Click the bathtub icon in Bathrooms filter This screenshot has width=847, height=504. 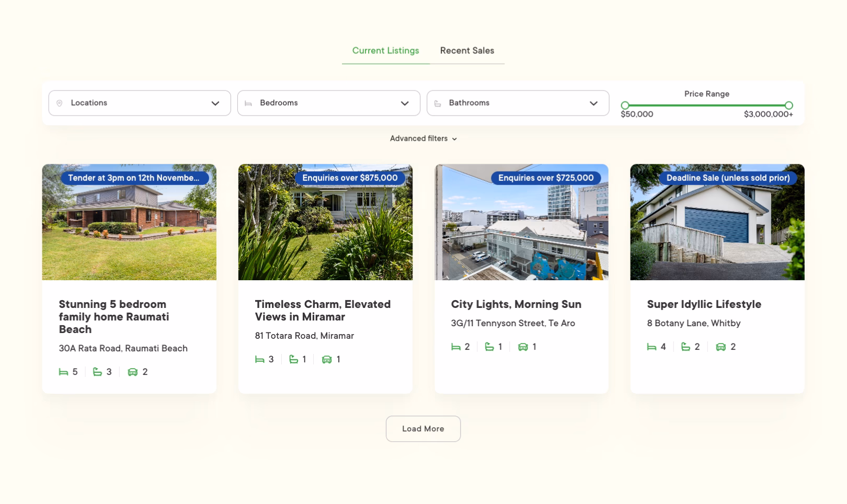pos(438,104)
